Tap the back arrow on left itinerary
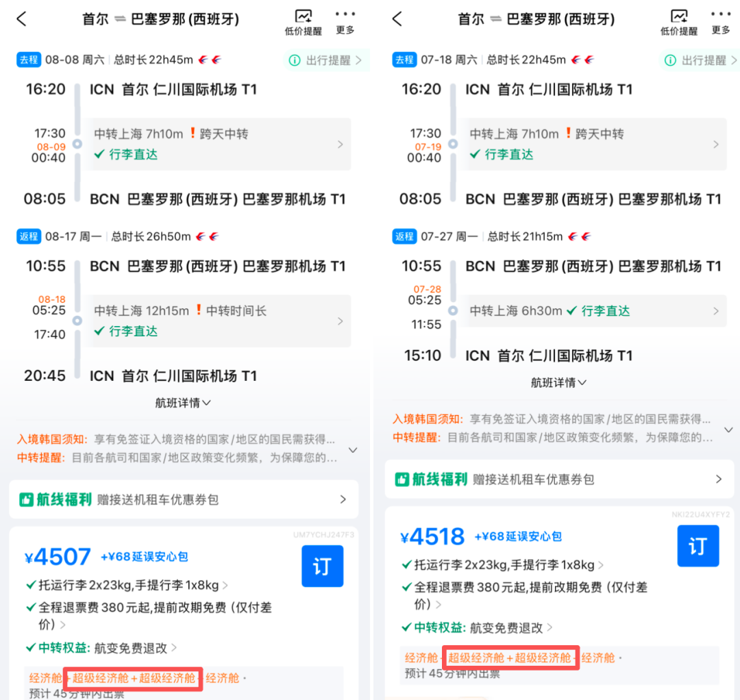The image size is (740, 700). (x=21, y=19)
